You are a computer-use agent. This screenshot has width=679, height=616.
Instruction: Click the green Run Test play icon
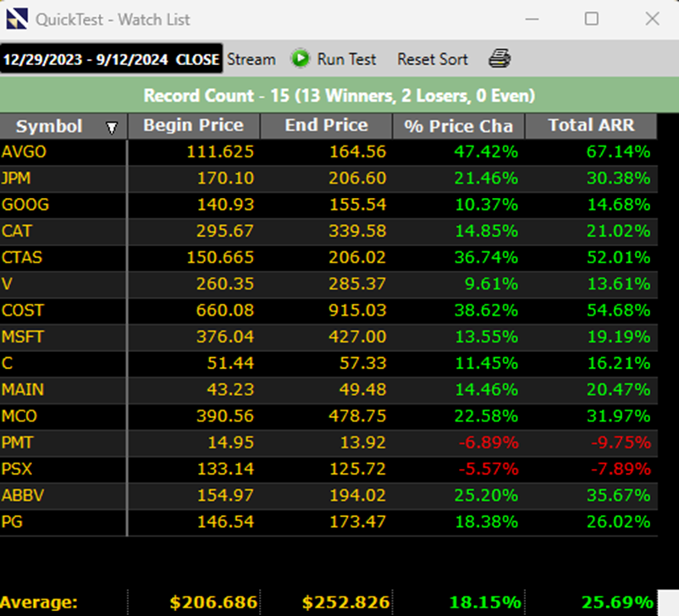(x=300, y=59)
